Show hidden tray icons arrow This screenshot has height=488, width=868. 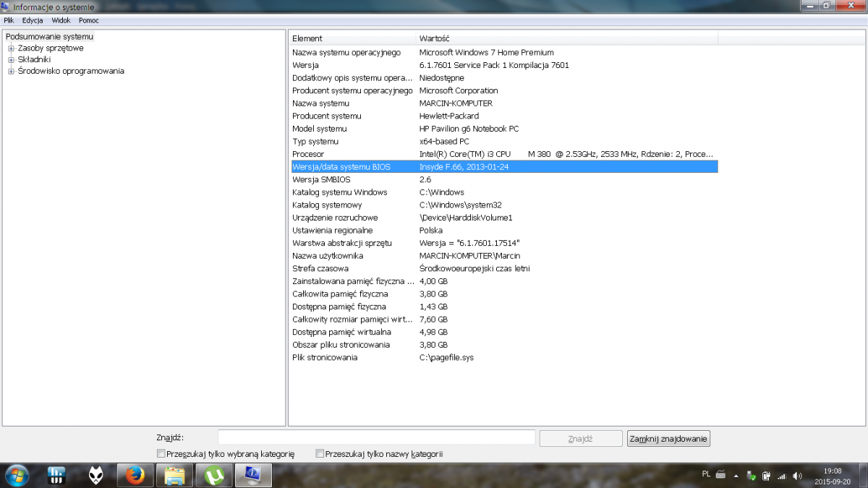pos(736,476)
